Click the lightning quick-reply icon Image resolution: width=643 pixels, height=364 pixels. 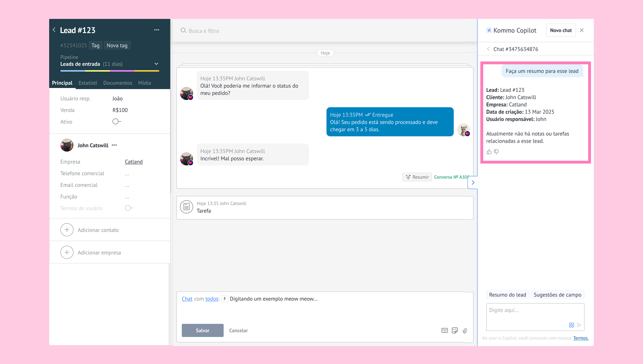tap(225, 299)
